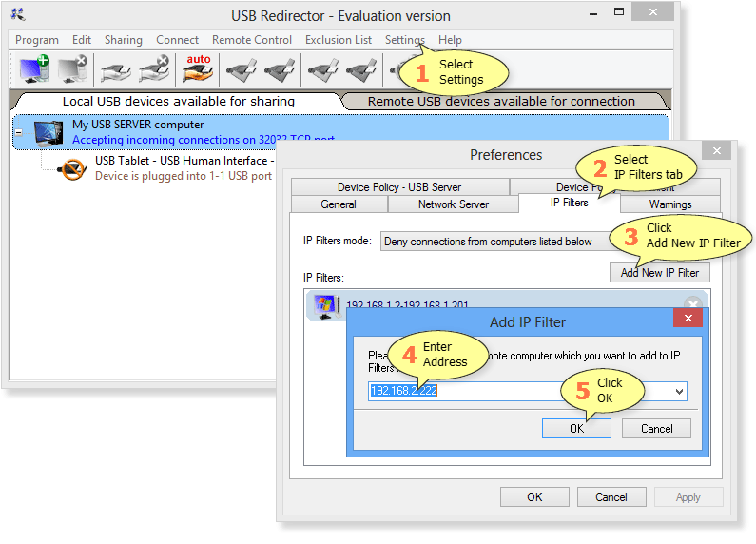Click the Share USB device hand icon

tap(116, 72)
